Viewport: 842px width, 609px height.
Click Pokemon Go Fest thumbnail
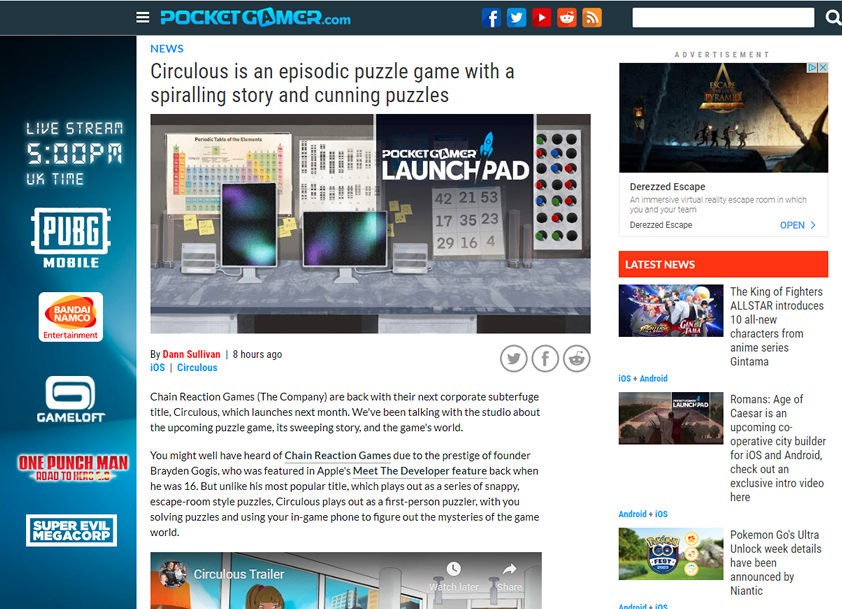click(671, 554)
